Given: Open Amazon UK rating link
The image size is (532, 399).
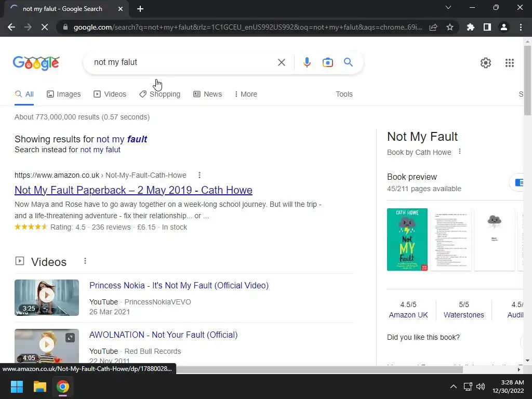Looking at the screenshot, I should [x=408, y=315].
